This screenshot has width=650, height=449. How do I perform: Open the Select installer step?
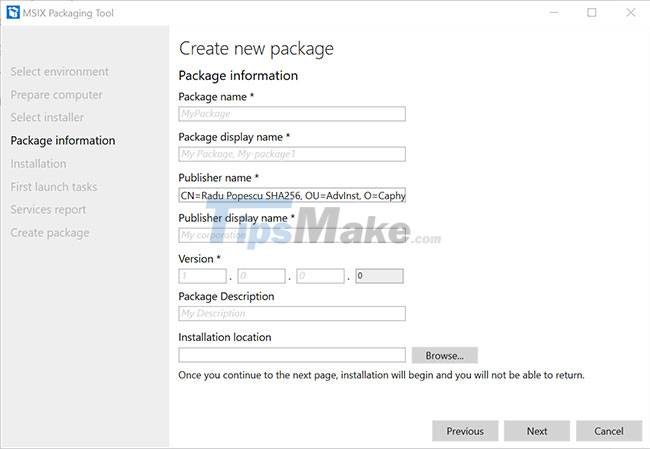(x=47, y=117)
